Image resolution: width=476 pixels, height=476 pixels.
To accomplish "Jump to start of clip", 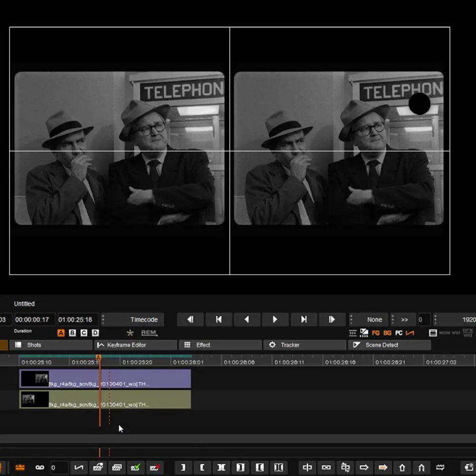I will coord(219,320).
